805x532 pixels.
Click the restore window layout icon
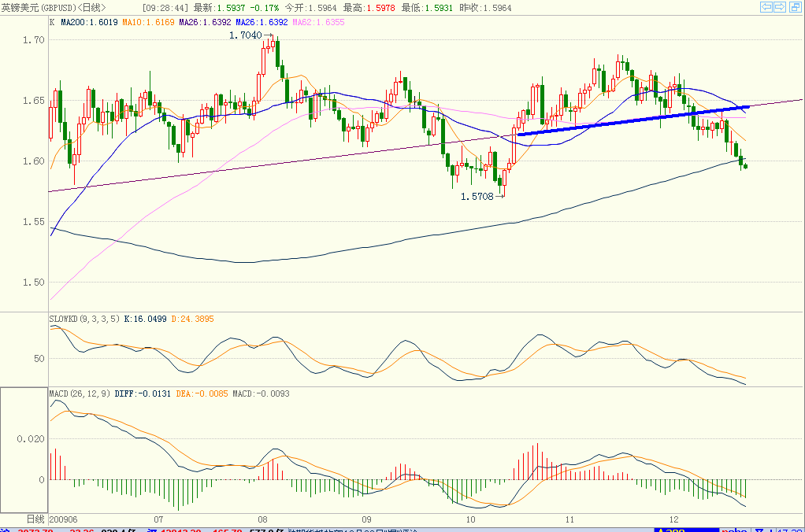795,6
